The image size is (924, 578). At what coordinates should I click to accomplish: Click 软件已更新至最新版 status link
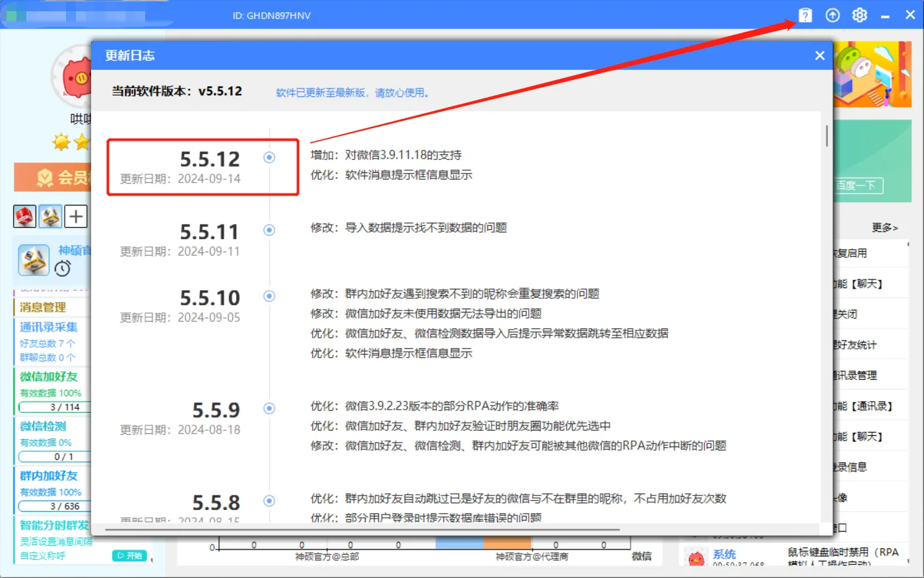(x=354, y=93)
